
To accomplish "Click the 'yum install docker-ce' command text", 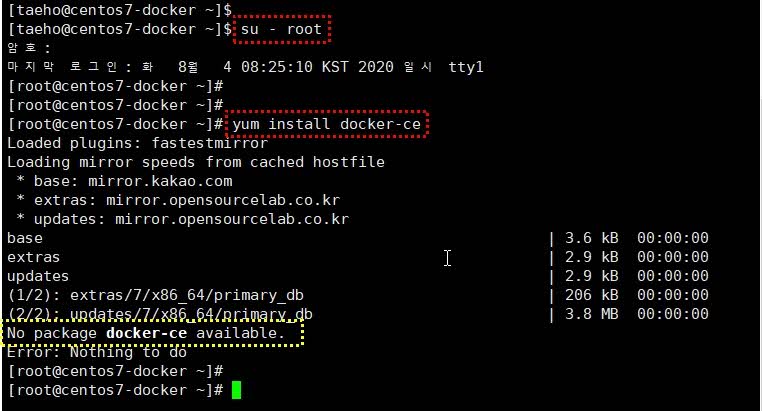I will point(327,124).
